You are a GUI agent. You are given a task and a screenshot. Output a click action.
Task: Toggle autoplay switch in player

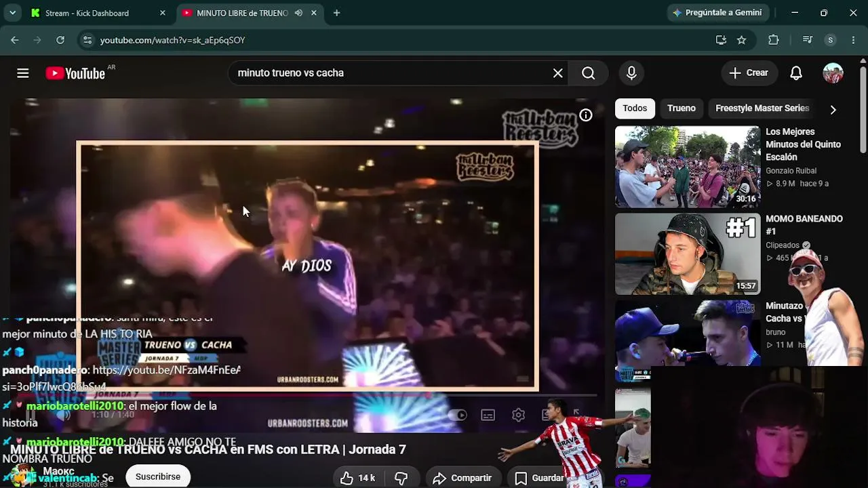pyautogui.click(x=458, y=415)
